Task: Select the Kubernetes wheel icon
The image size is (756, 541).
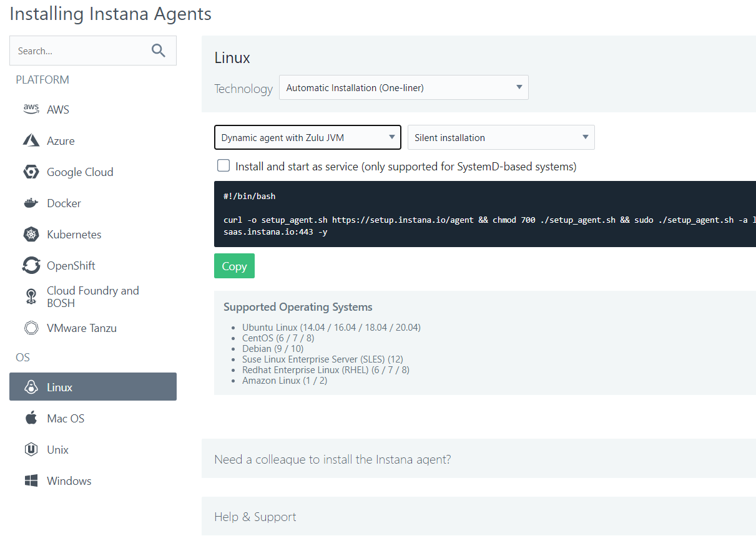Action: coord(31,235)
